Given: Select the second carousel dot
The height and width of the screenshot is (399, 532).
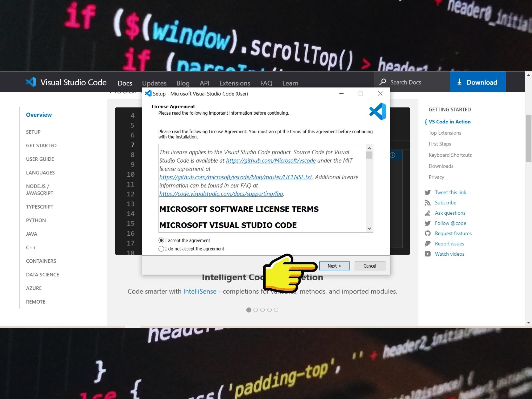Looking at the screenshot, I should [x=256, y=310].
